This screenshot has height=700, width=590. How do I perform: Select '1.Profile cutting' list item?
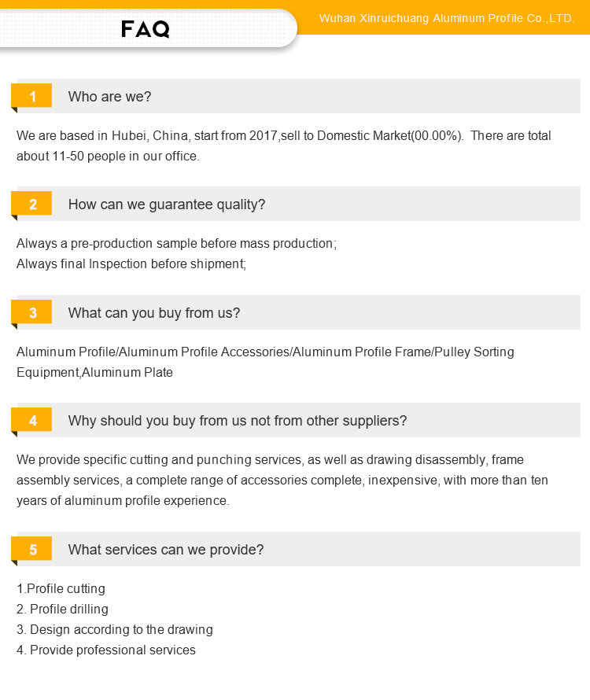(61, 588)
